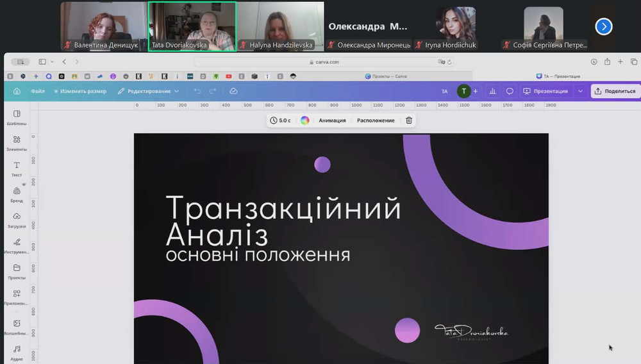Expand the Редактирование mode dropdown

[148, 91]
